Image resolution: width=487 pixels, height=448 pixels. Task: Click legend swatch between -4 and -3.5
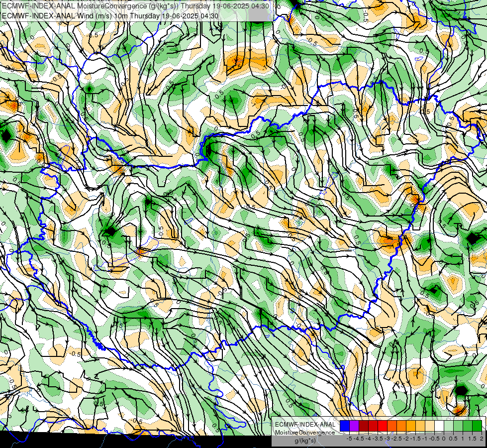pyautogui.click(x=373, y=426)
